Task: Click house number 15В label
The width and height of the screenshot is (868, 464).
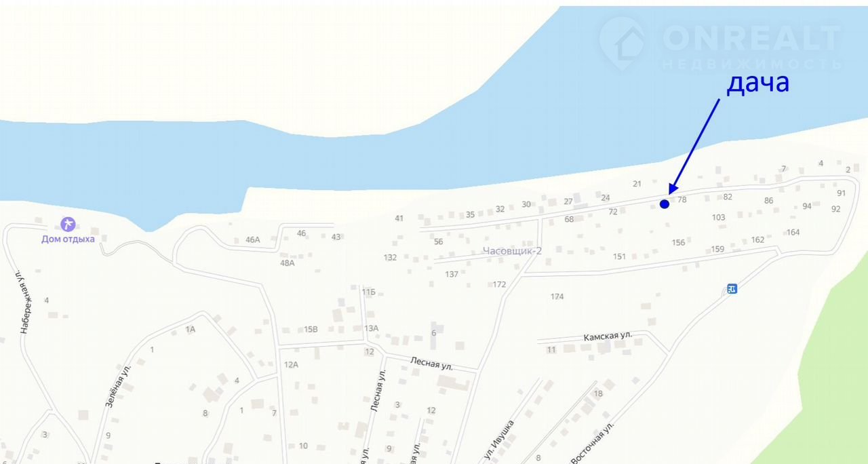Action: (311, 329)
